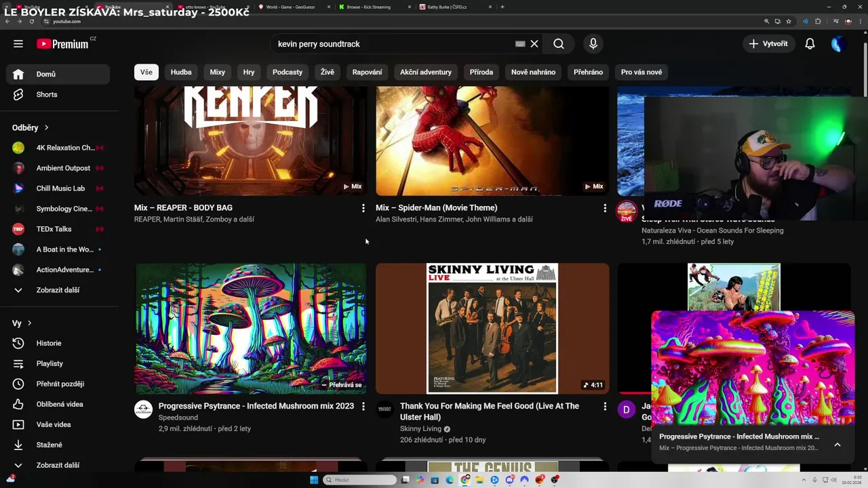
Task: Expand the Vy section
Action: coord(22,323)
